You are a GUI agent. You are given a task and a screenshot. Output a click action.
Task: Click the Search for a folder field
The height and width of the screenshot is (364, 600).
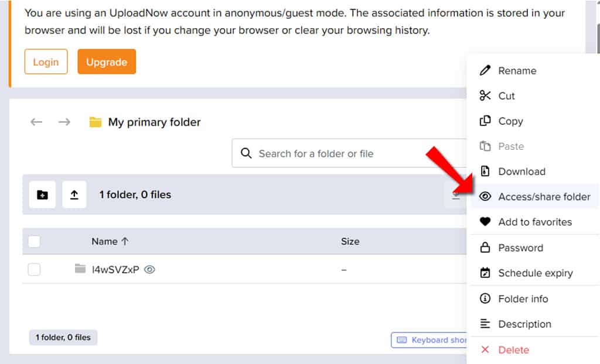(x=349, y=153)
